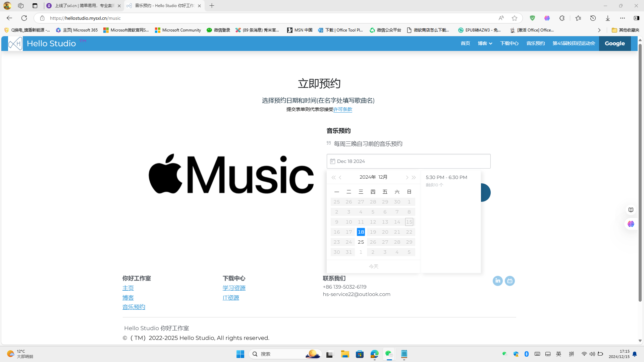Open the Downloads arrow icon
Viewport: 644px width, 362px height.
click(x=608, y=18)
